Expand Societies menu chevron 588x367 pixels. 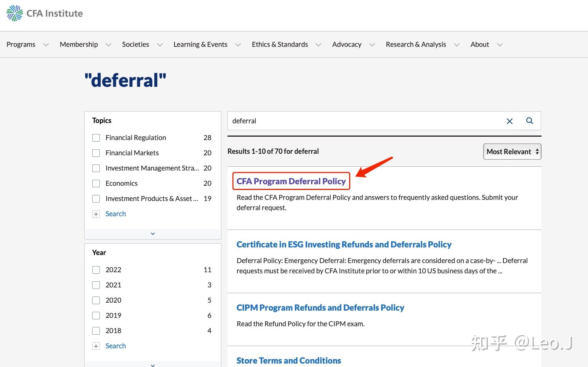(x=160, y=45)
